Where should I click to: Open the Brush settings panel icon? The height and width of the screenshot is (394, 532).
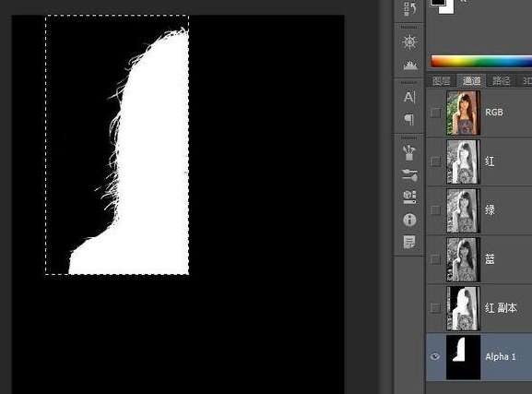click(x=409, y=175)
